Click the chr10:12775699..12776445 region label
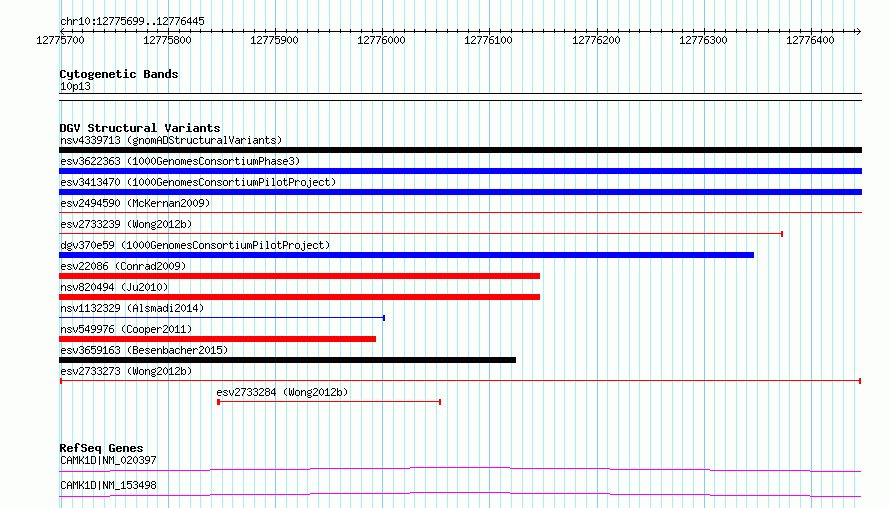The width and height of the screenshot is (890, 508). 132,22
